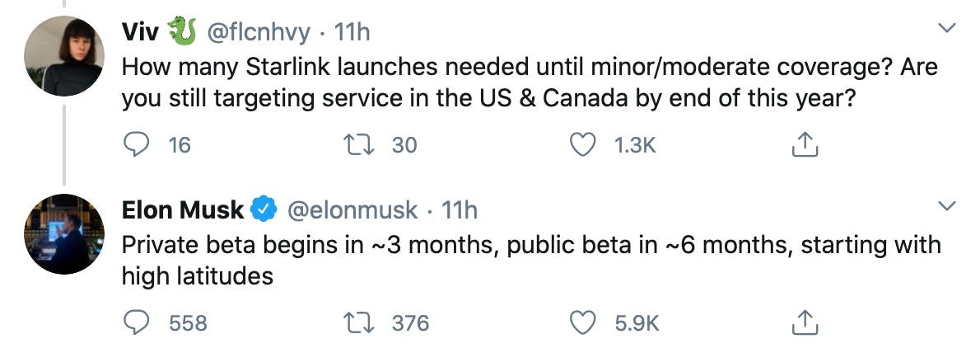Like Viv's tweet about Starlink launches
Screen dimensions: 980x348
tap(583, 145)
